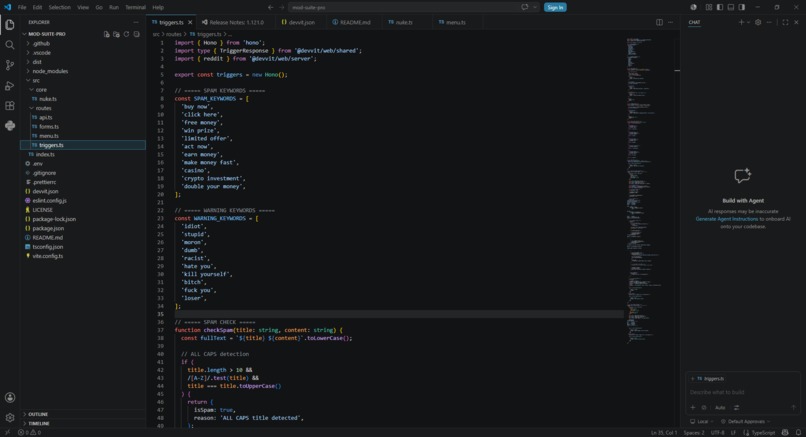Viewport: 806px width, 437px height.
Task: Open the chat icon in the title bar
Action: [x=524, y=7]
